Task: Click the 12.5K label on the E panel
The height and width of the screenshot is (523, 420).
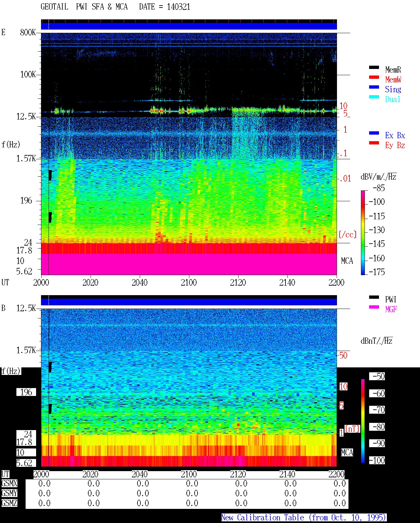Action: [26, 116]
